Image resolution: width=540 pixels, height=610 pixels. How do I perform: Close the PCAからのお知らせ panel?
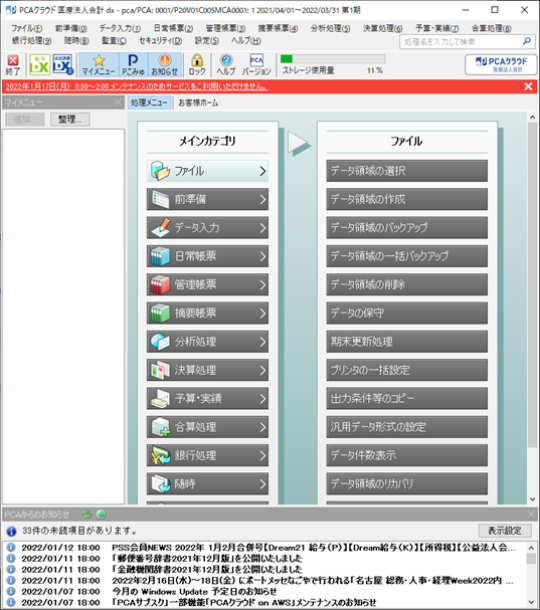pos(531,514)
